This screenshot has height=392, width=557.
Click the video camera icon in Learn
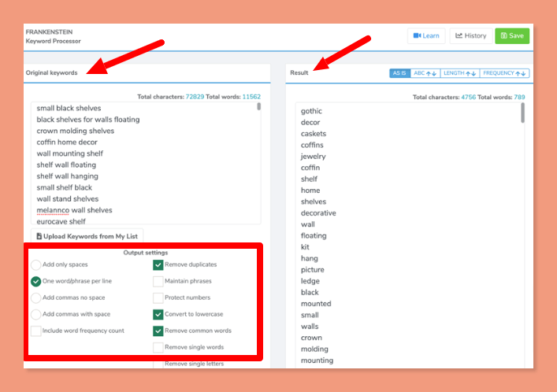coord(417,35)
